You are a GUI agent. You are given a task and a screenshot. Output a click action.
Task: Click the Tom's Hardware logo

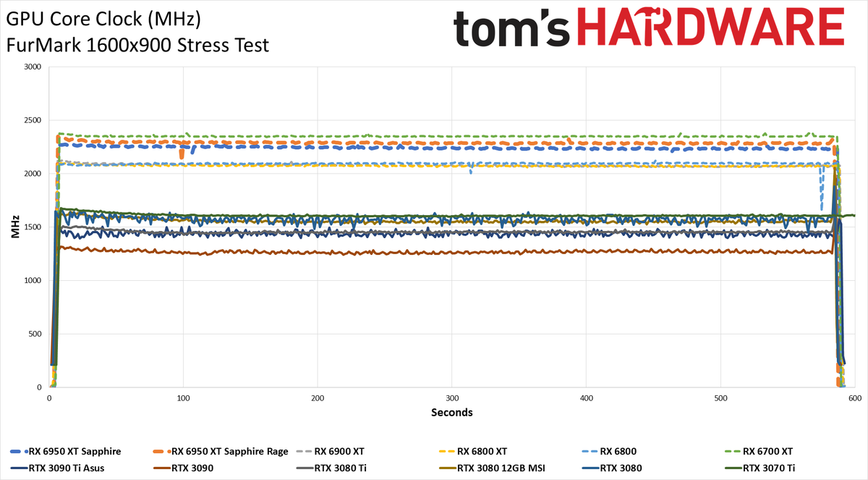pos(648,29)
